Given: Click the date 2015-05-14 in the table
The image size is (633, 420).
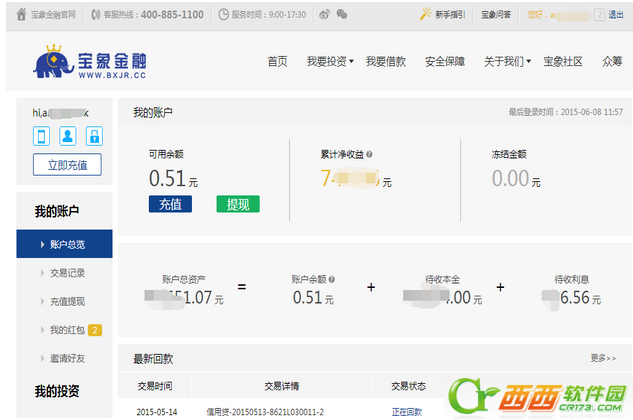Looking at the screenshot, I should (x=157, y=412).
